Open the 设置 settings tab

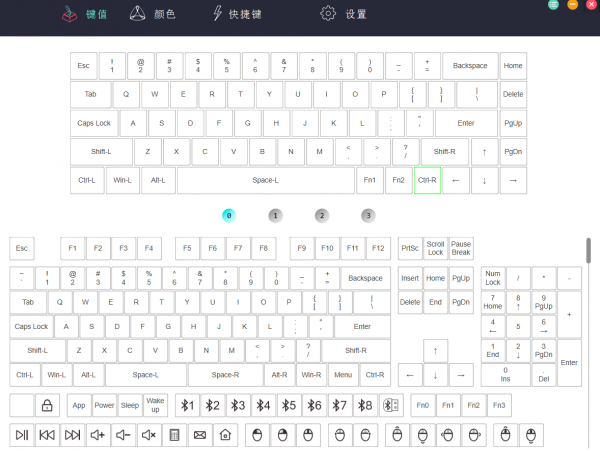tap(343, 14)
